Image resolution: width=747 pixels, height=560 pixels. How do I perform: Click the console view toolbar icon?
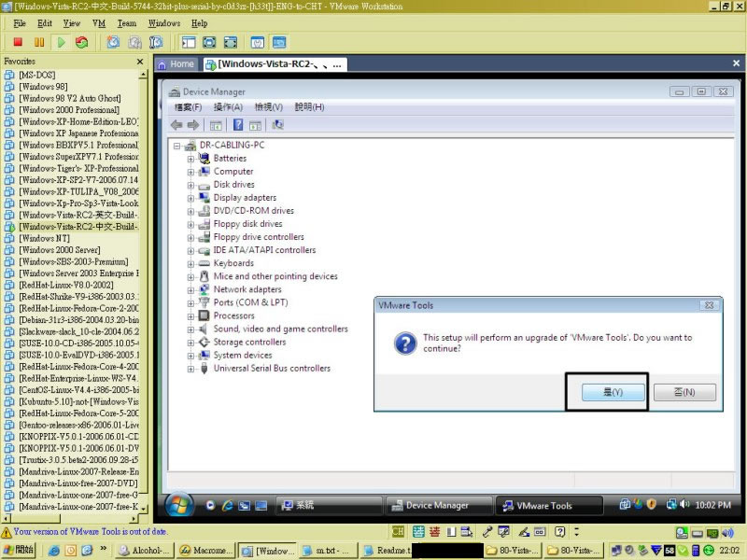[x=279, y=42]
